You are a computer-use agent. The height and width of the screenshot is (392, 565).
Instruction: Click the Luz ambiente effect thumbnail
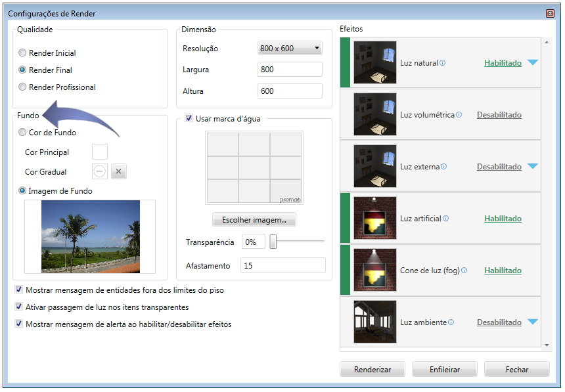pyautogui.click(x=374, y=322)
